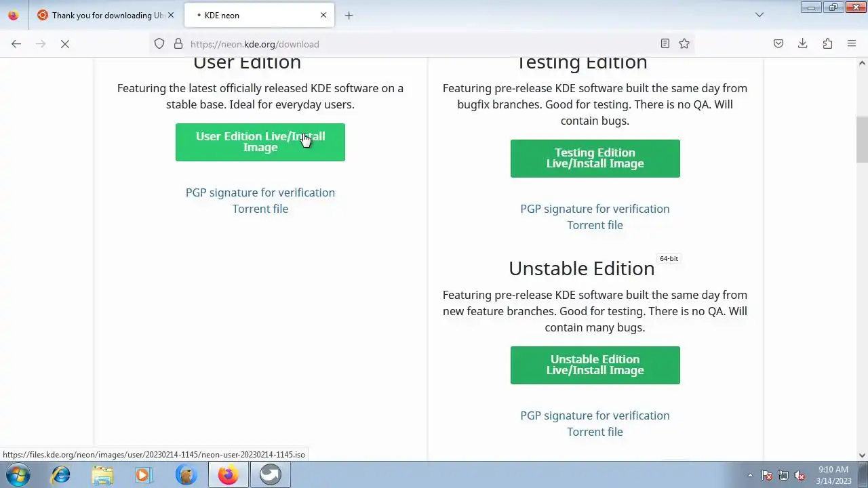Image resolution: width=868 pixels, height=488 pixels.
Task: Open Unstable Edition PGP signature link
Action: [x=595, y=415]
